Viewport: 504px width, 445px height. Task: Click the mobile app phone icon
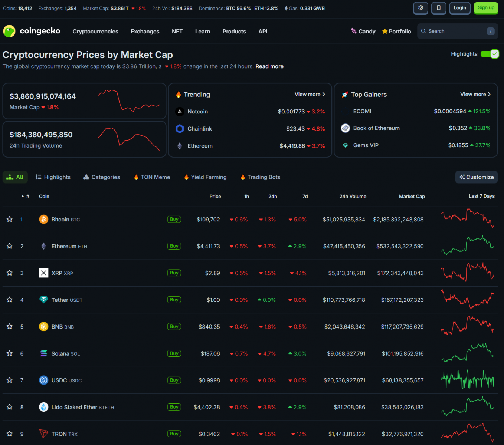click(438, 8)
